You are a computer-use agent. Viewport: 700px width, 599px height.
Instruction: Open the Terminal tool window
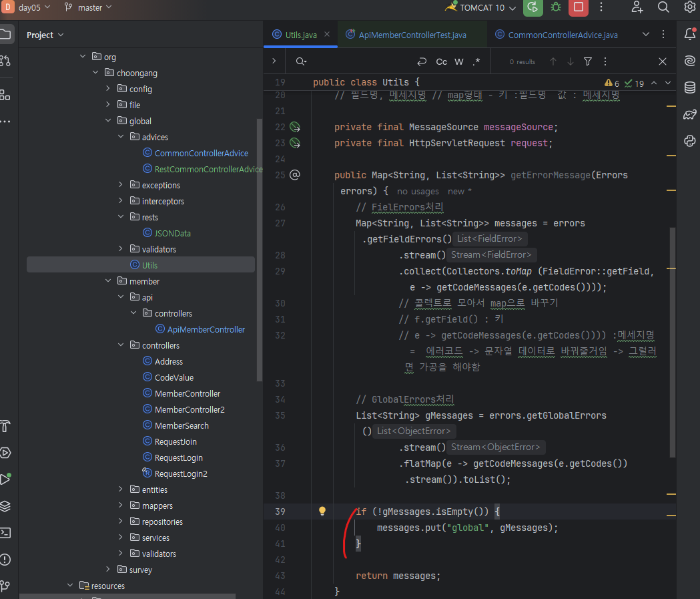[x=5, y=533]
